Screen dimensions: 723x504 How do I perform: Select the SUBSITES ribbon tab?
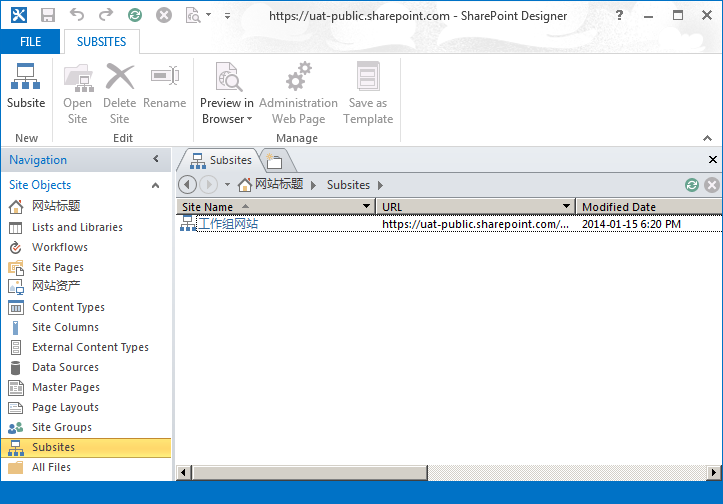click(x=101, y=42)
